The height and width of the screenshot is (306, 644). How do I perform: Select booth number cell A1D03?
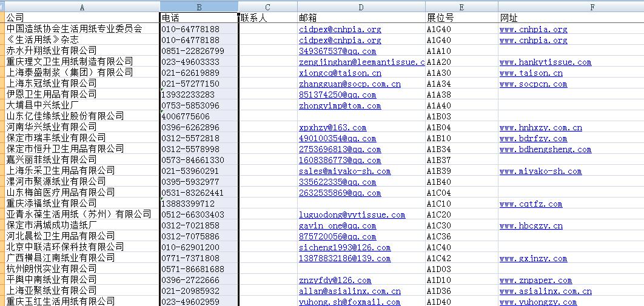tap(461, 270)
